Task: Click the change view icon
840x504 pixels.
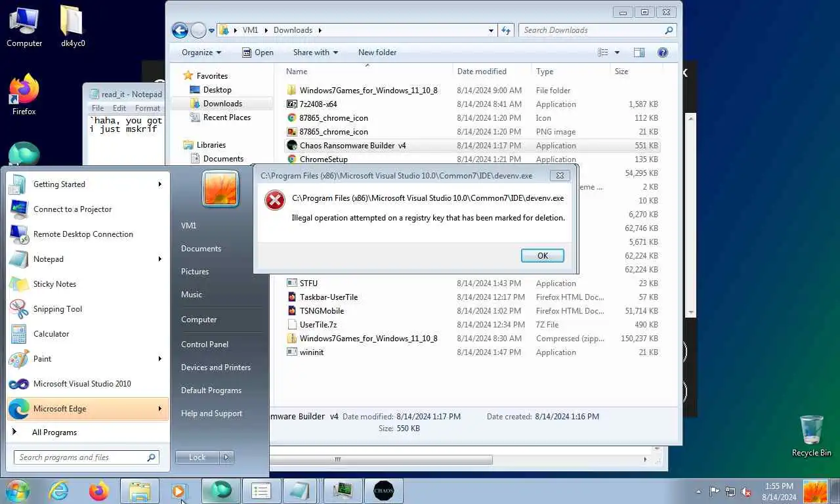Action: point(603,52)
